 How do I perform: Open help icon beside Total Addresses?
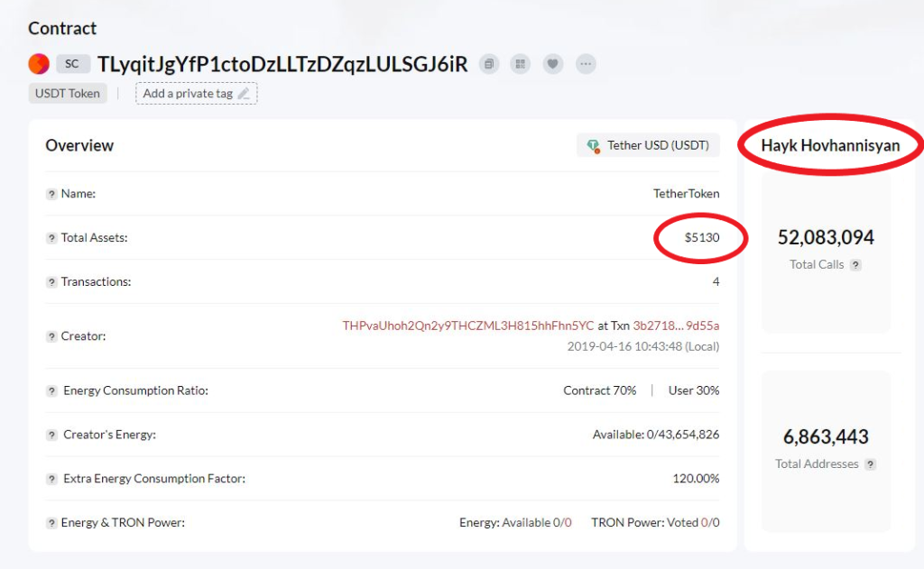click(871, 464)
